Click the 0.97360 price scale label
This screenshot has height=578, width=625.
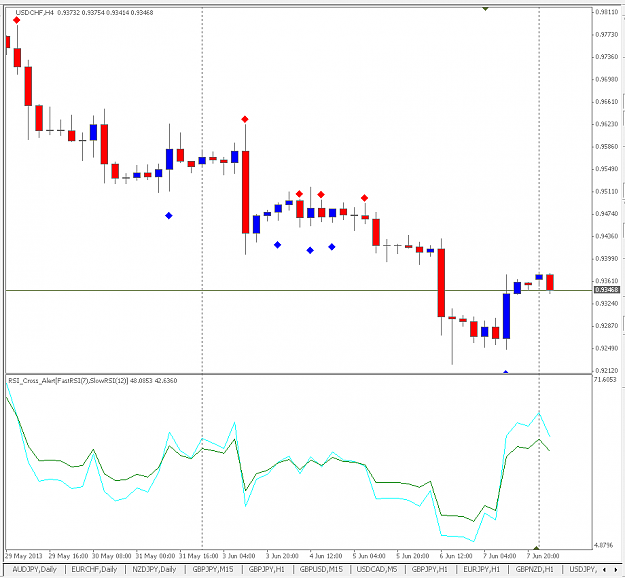coord(607,57)
